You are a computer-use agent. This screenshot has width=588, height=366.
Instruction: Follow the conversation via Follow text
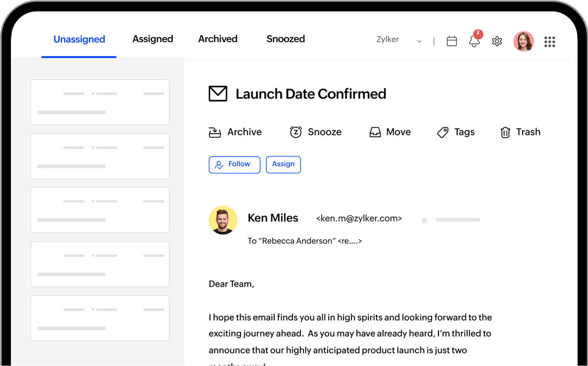pos(239,164)
